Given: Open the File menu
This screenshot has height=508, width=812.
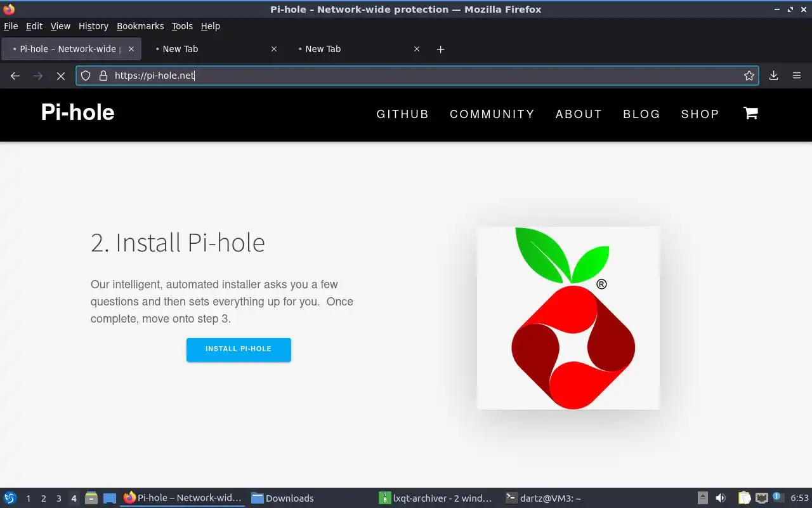Looking at the screenshot, I should pyautogui.click(x=11, y=26).
